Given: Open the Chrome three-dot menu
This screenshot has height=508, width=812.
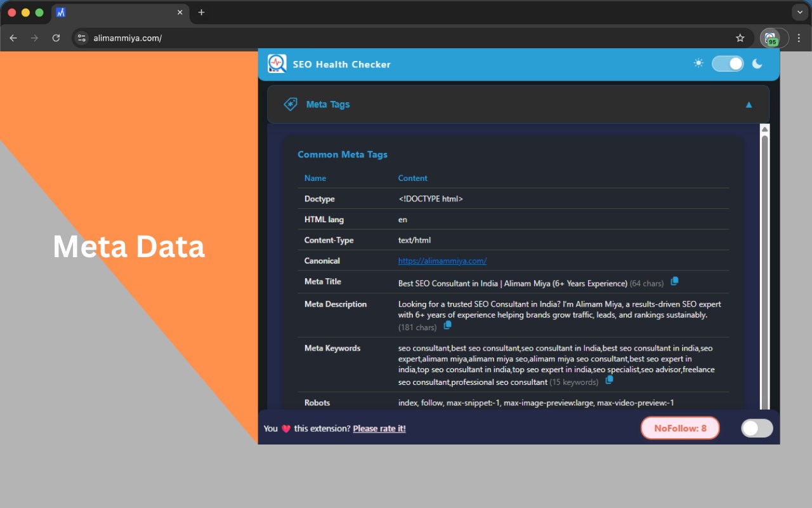Looking at the screenshot, I should pos(799,38).
